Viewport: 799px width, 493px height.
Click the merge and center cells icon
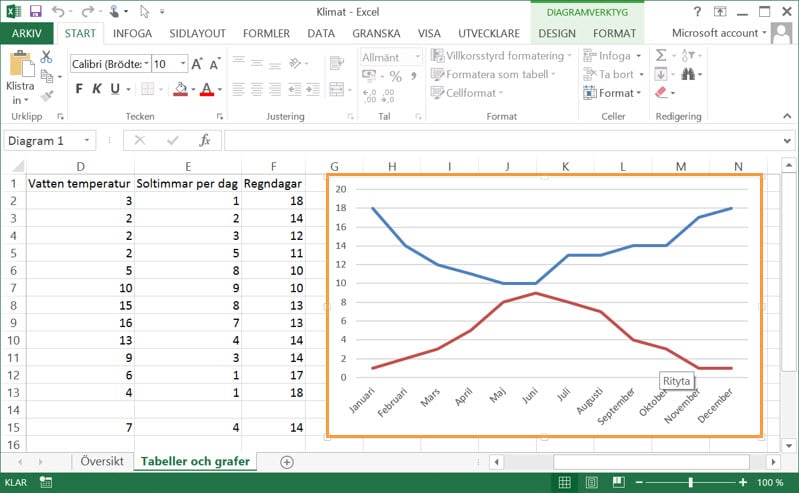pyautogui.click(x=336, y=89)
